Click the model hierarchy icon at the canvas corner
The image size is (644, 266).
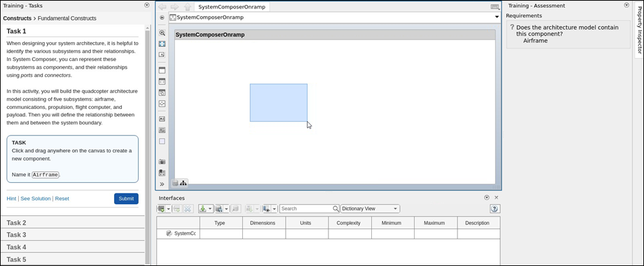[183, 183]
